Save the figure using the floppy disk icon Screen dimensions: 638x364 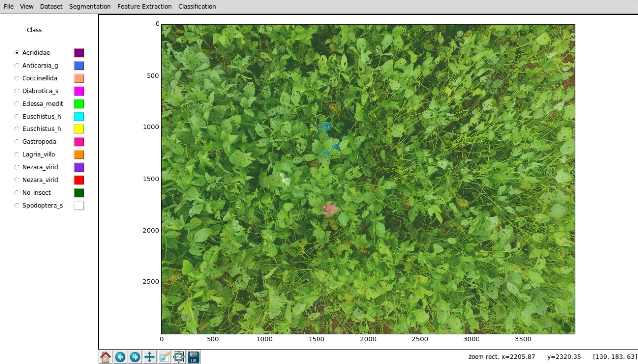pos(194,357)
